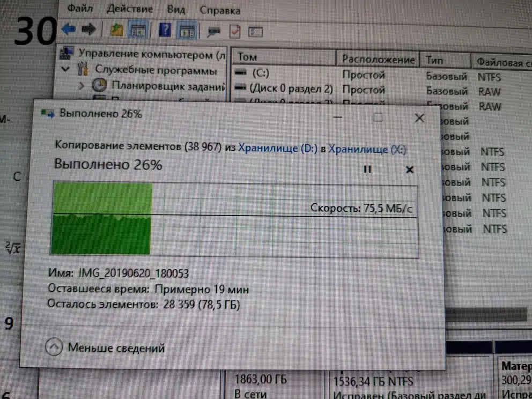Click the copy dialog title bar icon

coord(47,113)
